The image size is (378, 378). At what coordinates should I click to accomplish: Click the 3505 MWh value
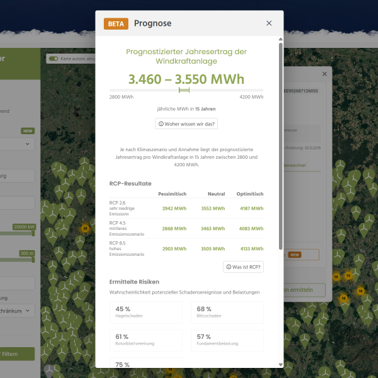click(213, 249)
